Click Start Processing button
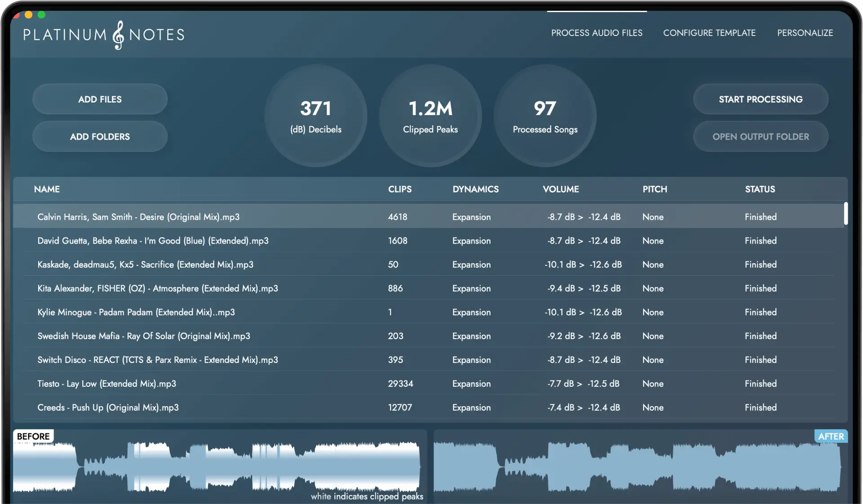Image resolution: width=863 pixels, height=504 pixels. tap(760, 99)
